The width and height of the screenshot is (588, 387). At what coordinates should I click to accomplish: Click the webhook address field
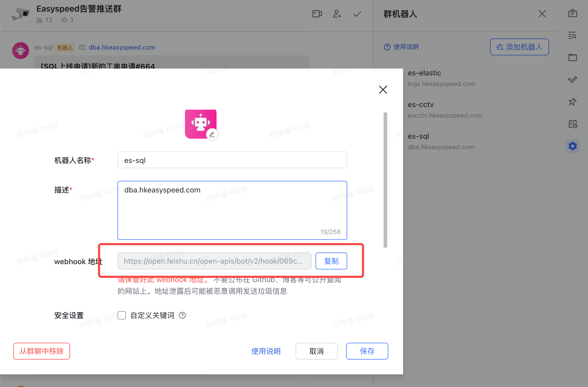214,261
